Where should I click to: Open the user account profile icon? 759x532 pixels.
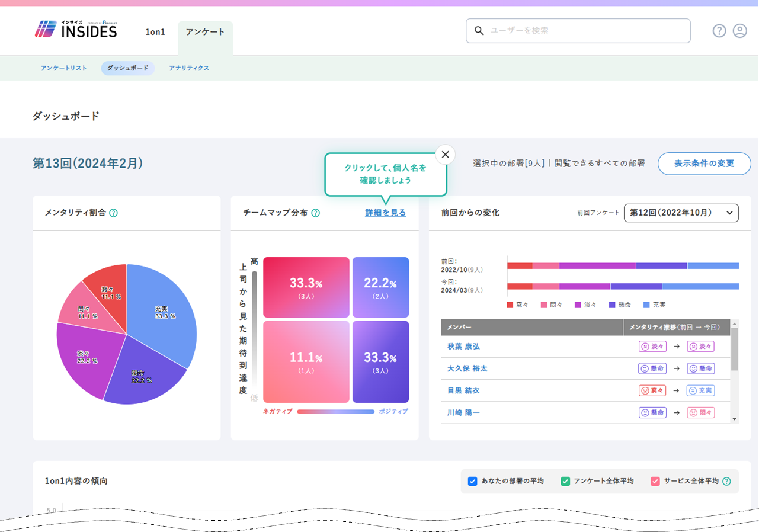[x=740, y=31]
